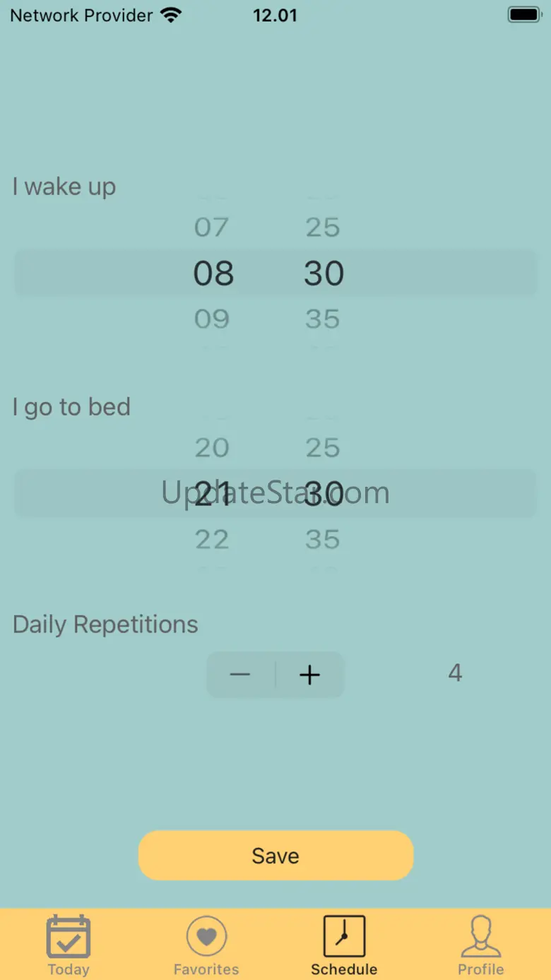Select the Schedule clock icon
Screen dimensions: 551x980
coord(344,937)
